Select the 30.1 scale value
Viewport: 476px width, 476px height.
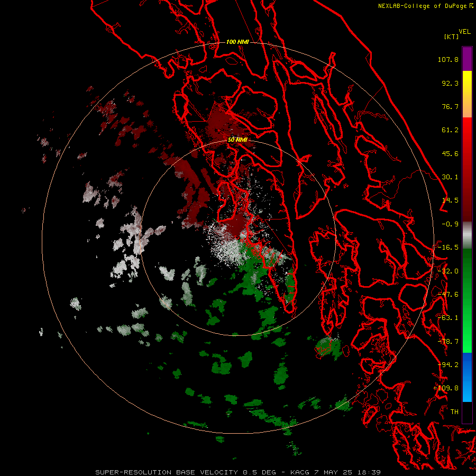450,177
